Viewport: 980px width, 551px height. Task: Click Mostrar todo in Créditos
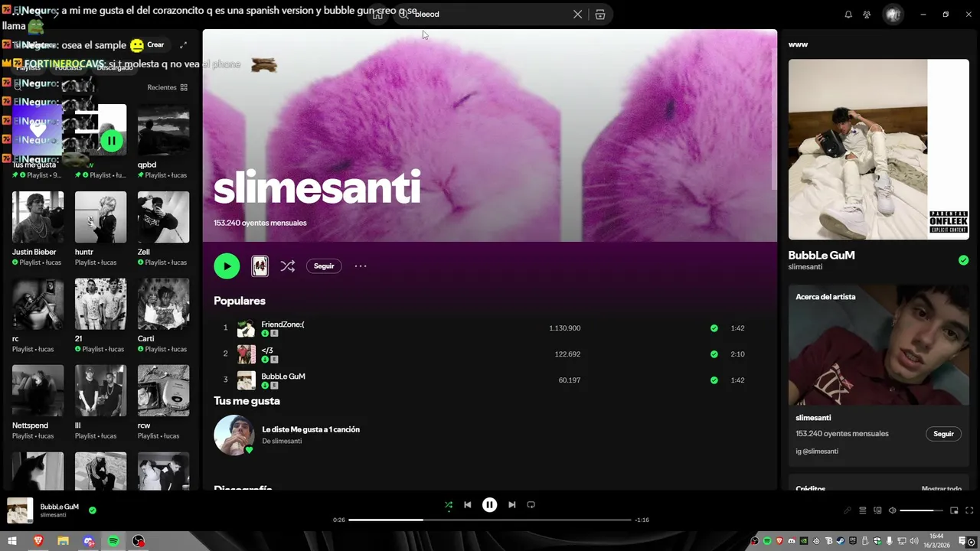tap(942, 488)
